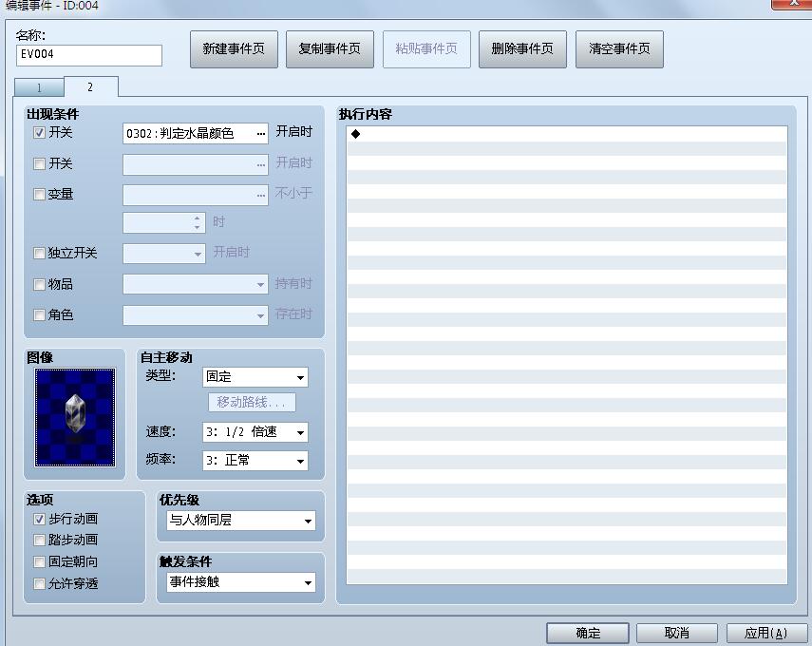Open the 类型 movement type dropdown

pos(255,377)
